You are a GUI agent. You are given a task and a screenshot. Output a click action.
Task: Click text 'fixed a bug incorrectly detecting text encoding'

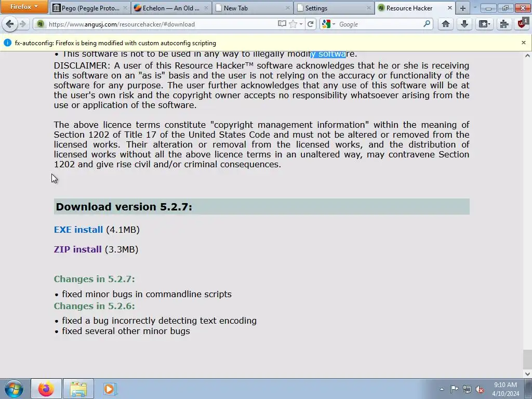159,321
